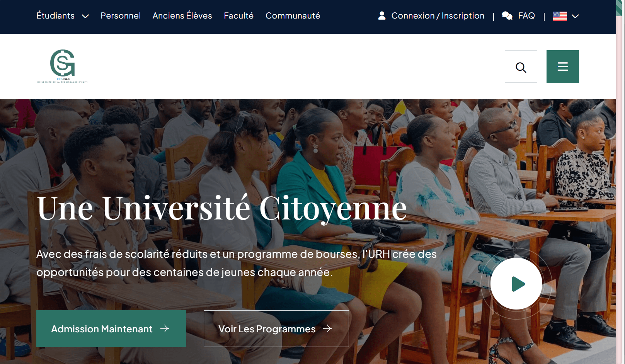This screenshot has width=625, height=364.
Task: Click the URH-ISAG university logo
Action: click(x=62, y=66)
